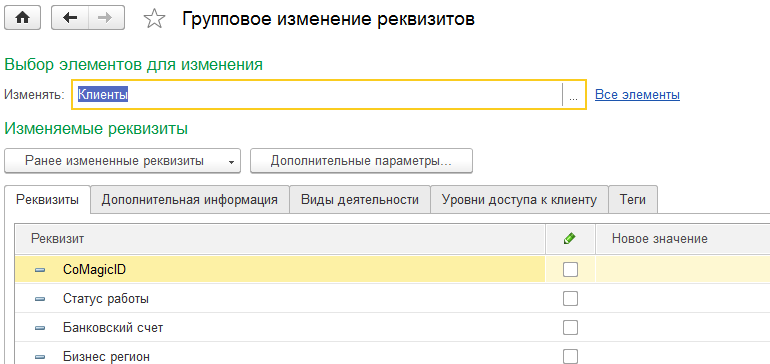Select the CoMagicID attribute row icon
Image resolution: width=770 pixels, height=364 pixels.
click(40, 270)
